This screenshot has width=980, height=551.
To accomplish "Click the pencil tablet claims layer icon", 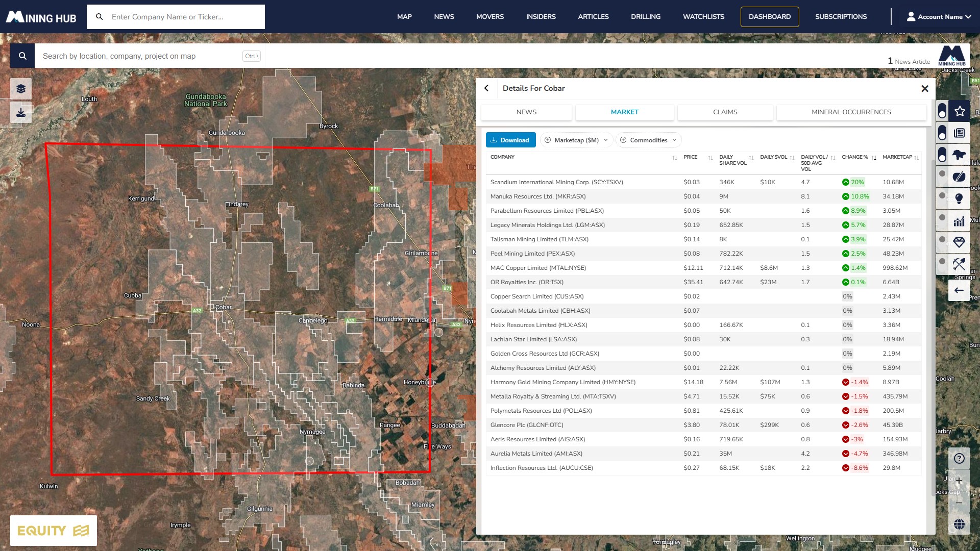I will click(x=960, y=177).
